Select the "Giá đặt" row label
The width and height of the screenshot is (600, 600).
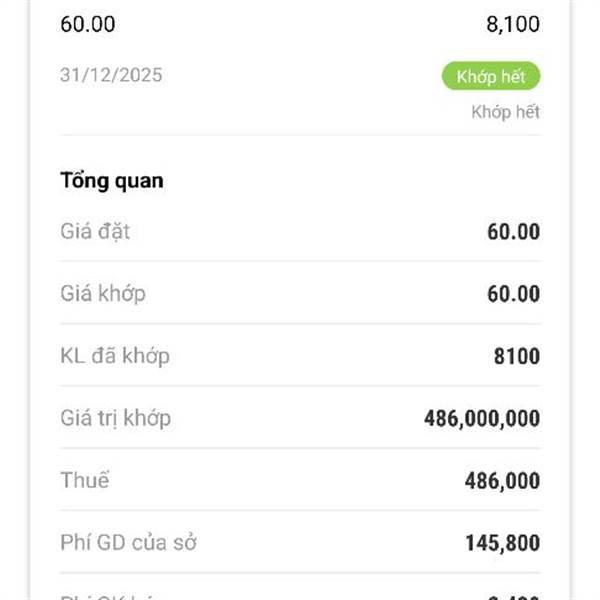95,233
